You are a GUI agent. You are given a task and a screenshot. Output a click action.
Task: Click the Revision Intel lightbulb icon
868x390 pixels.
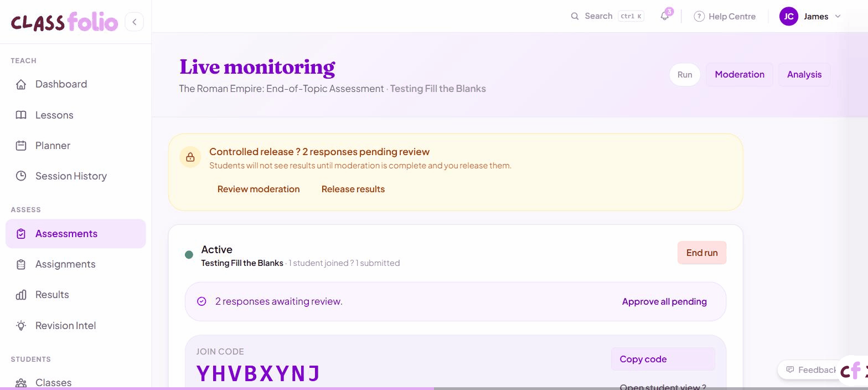click(x=21, y=326)
